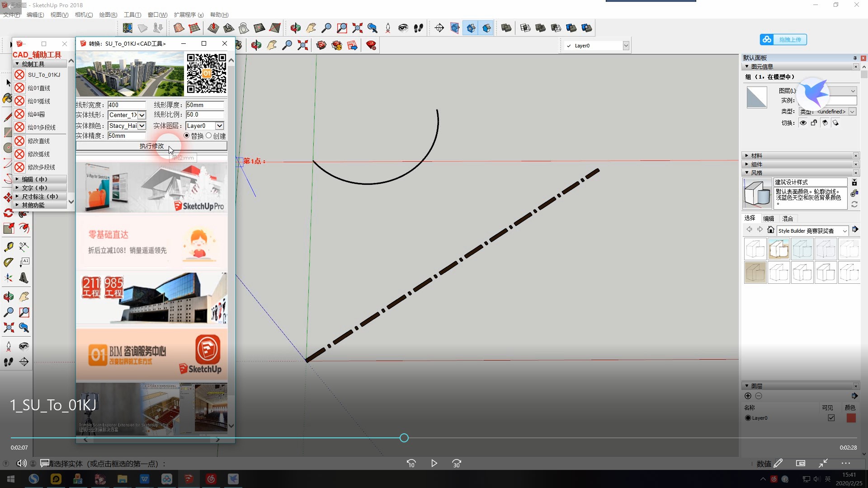Click the Previous view icon

click(x=373, y=28)
